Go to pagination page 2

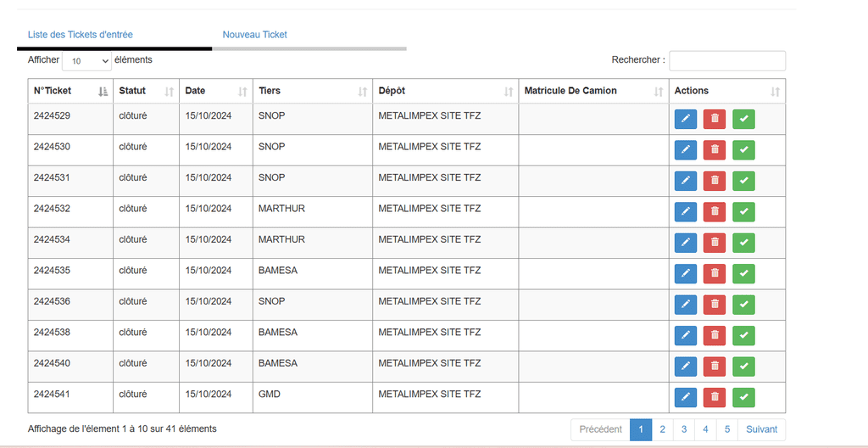tap(663, 429)
